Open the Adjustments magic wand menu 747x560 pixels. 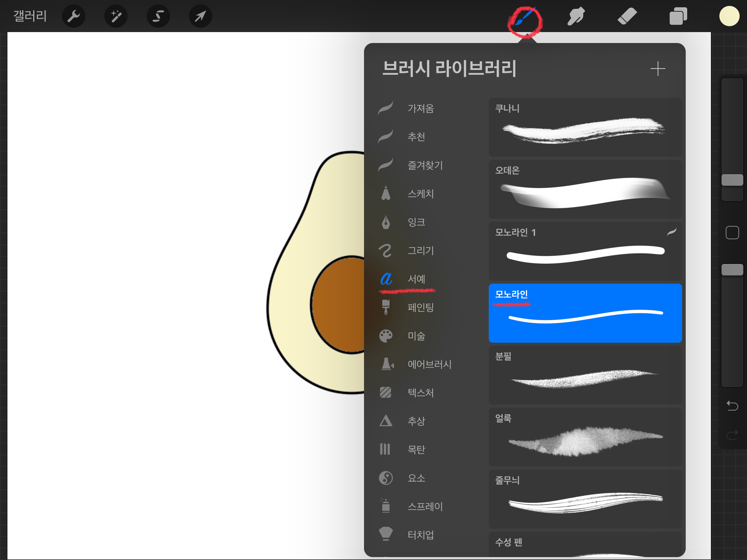pos(116,16)
